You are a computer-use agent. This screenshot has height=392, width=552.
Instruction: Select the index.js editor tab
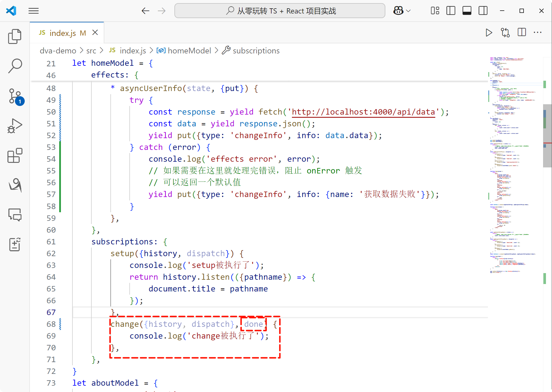pyautogui.click(x=63, y=33)
